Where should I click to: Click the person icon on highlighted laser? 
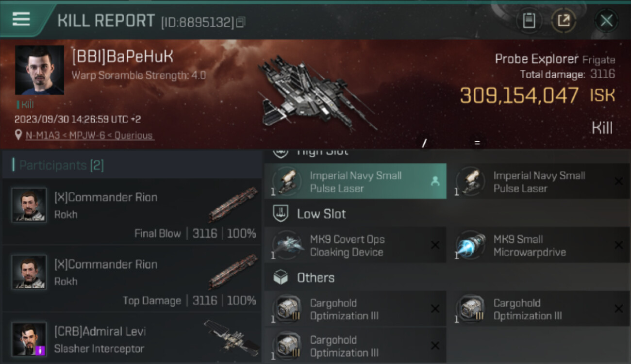[x=435, y=181]
